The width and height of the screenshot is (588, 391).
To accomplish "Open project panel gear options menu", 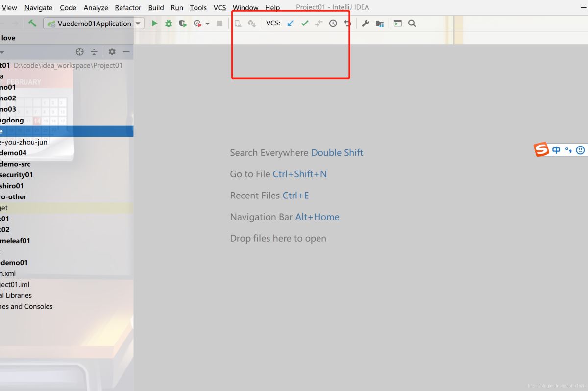I will (112, 51).
